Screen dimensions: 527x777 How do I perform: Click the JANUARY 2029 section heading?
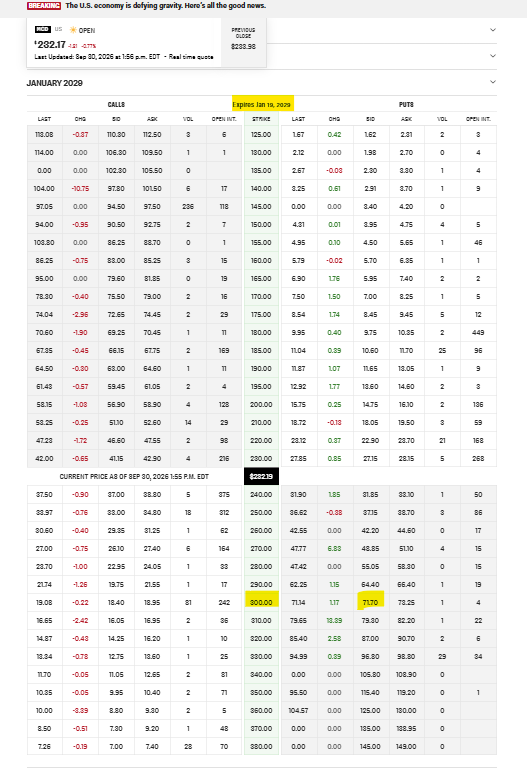coord(55,83)
